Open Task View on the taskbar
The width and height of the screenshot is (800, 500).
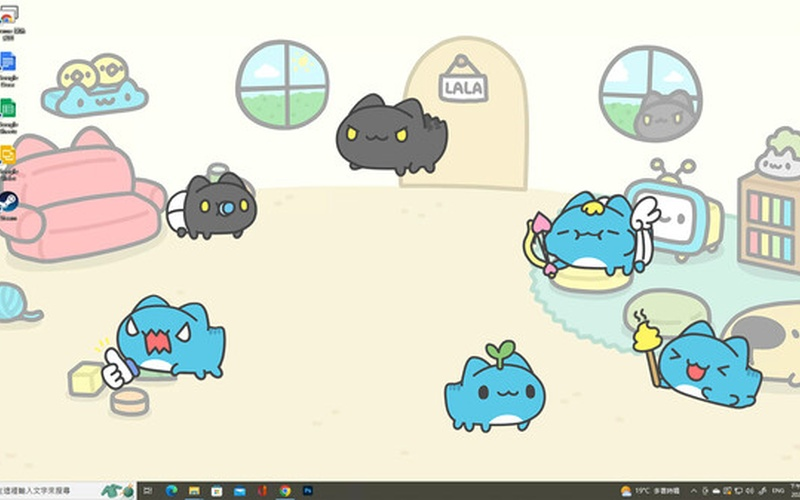click(147, 491)
